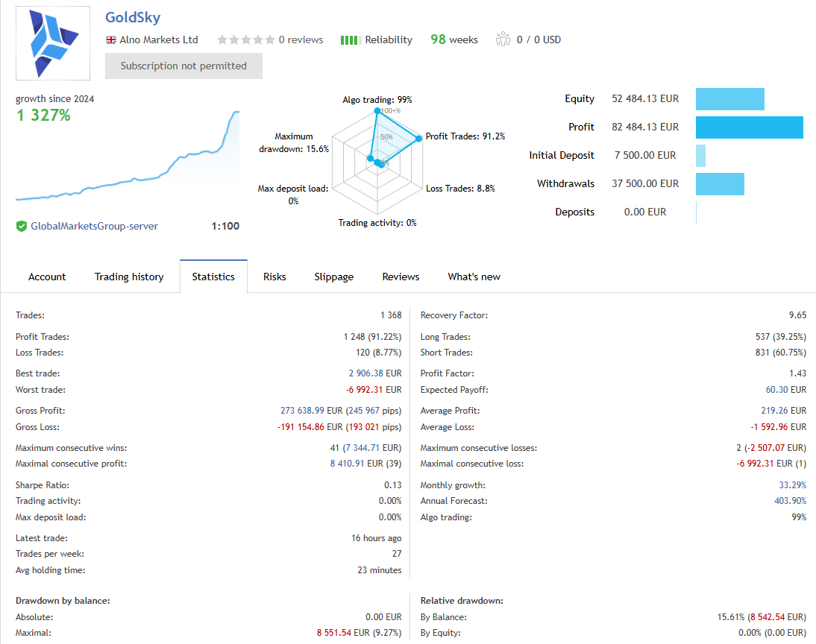Click the Algo trading radar point
816x644 pixels.
377,112
